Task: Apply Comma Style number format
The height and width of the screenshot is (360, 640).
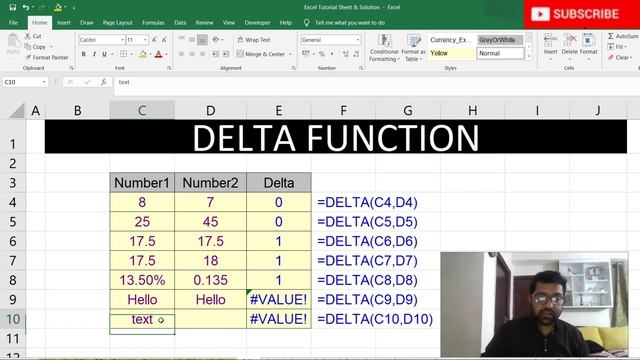Action: pos(332,54)
